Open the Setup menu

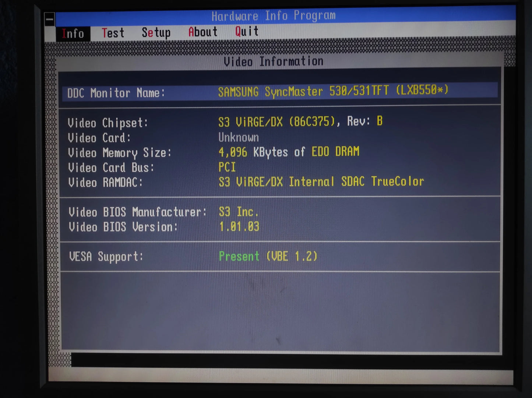156,32
